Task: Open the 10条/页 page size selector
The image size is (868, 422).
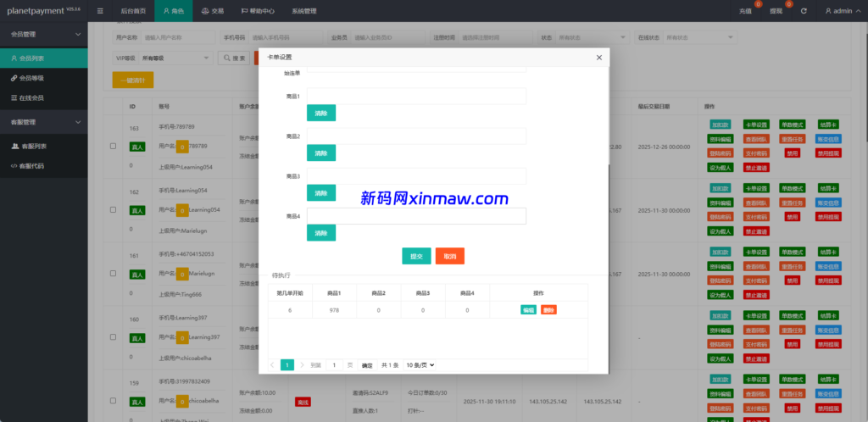Action: (420, 365)
